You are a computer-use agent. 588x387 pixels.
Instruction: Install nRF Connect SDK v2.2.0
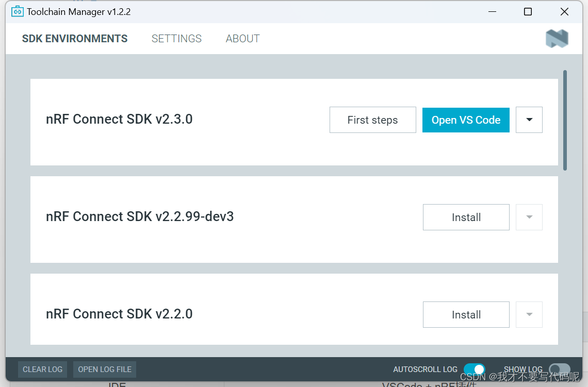point(466,315)
